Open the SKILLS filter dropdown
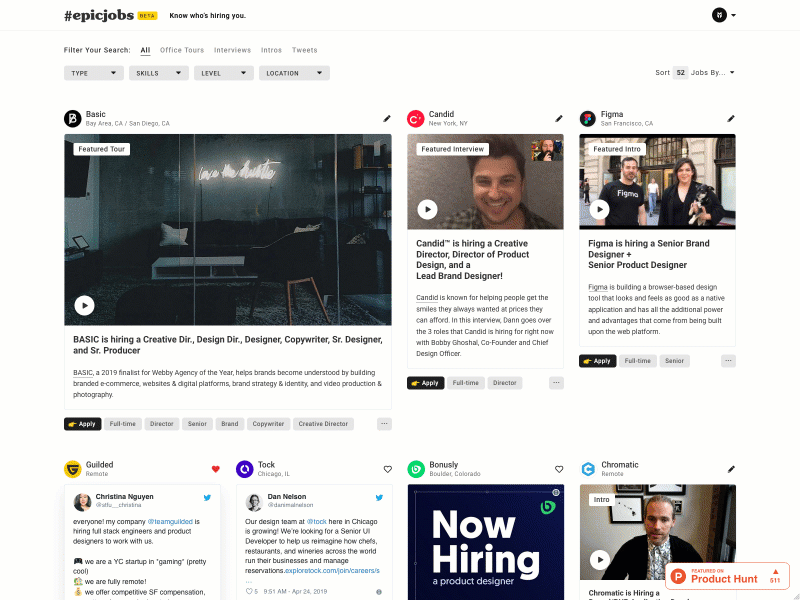Image resolution: width=800 pixels, height=600 pixels. 158,72
